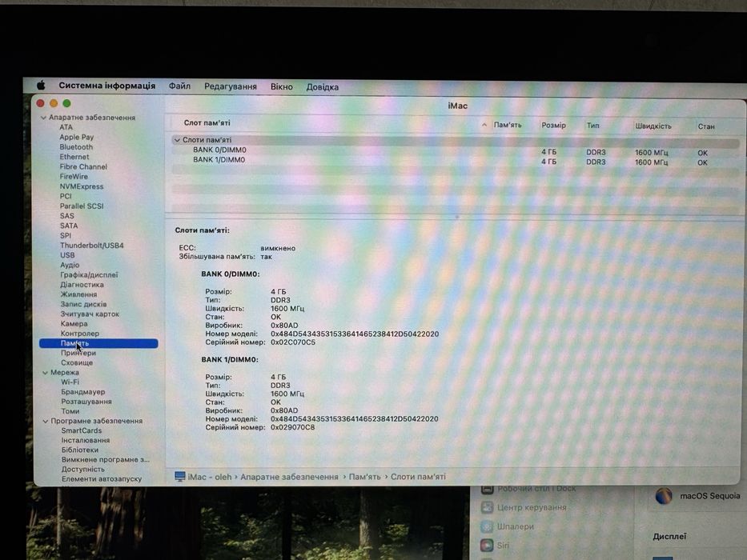Select Wi-Fi under Мережа
Screen dimensions: 747x560
tap(70, 382)
